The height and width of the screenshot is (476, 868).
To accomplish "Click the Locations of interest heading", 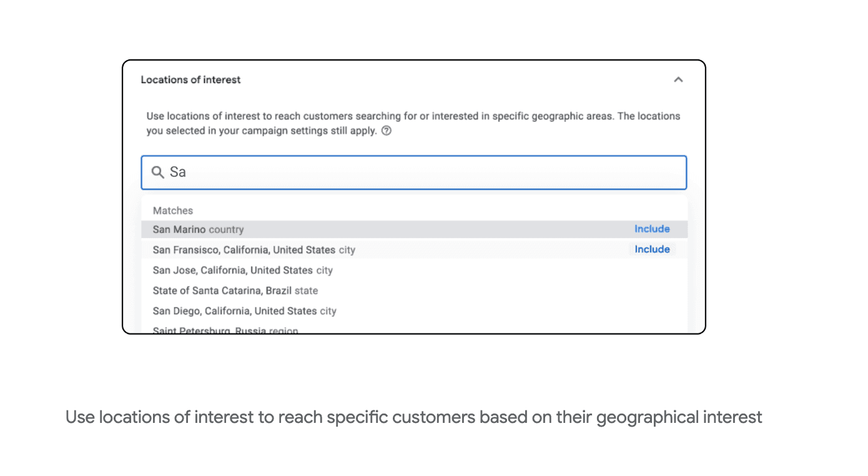I will click(x=190, y=80).
